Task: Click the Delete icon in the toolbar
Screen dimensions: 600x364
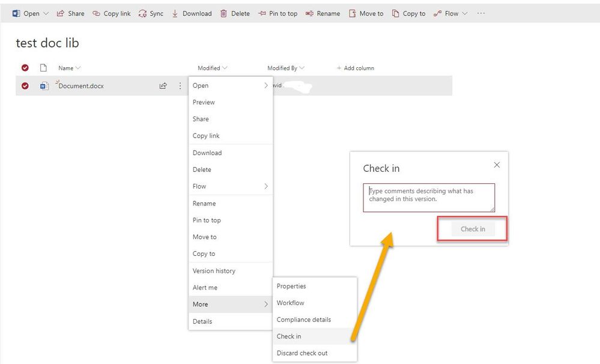Action: 222,13
